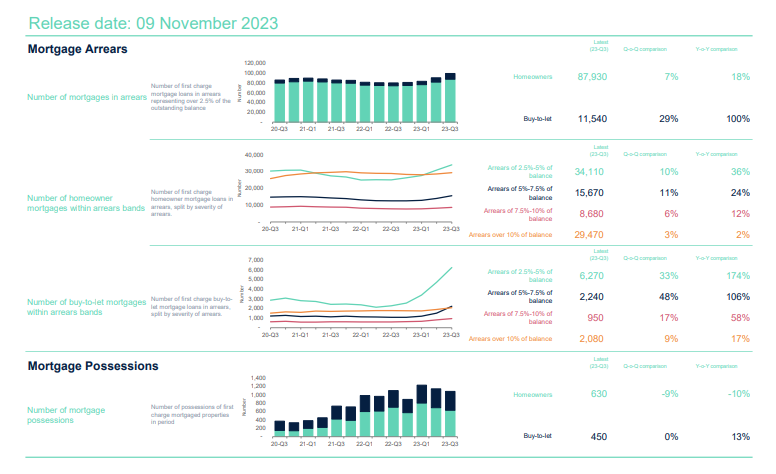Select the Mortgage Arrears section heading
This screenshot has width=776, height=474.
77,49
